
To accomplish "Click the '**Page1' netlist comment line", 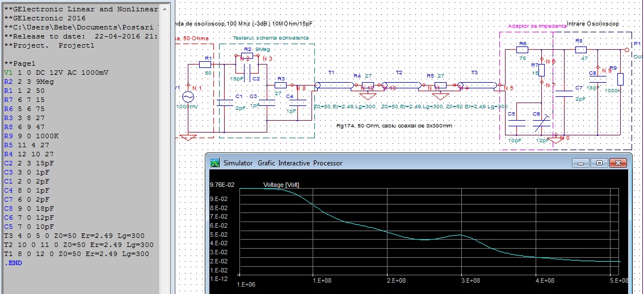I will pos(20,63).
